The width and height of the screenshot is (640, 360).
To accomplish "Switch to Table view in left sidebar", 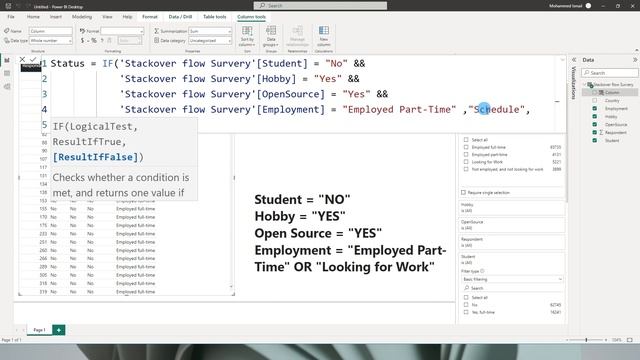I will coord(7,73).
